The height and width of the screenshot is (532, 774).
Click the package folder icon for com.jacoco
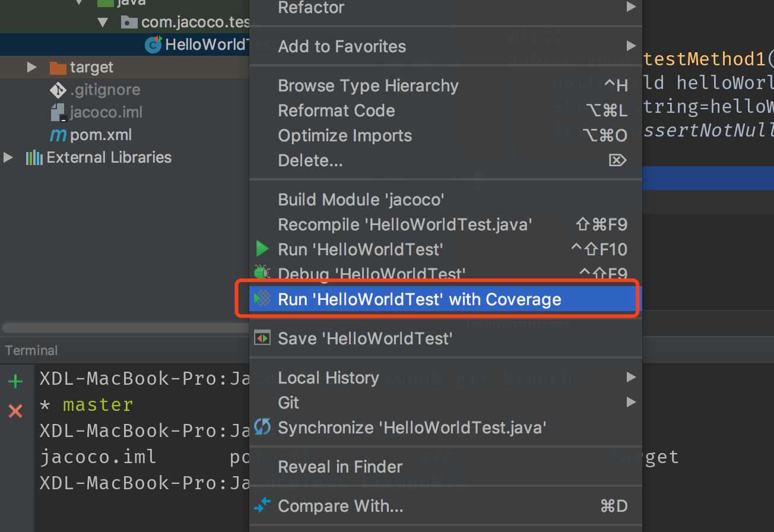tap(129, 23)
